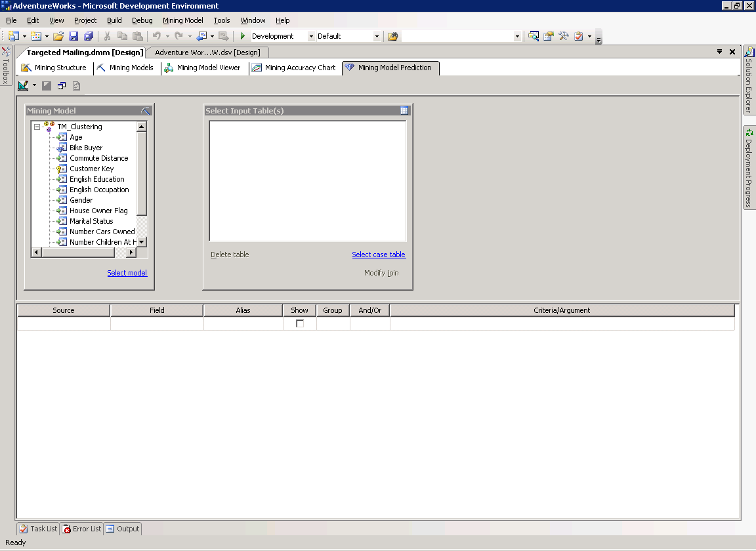Click the Navigate Backward icon
Viewport: 756px width, 551px height.
(201, 36)
